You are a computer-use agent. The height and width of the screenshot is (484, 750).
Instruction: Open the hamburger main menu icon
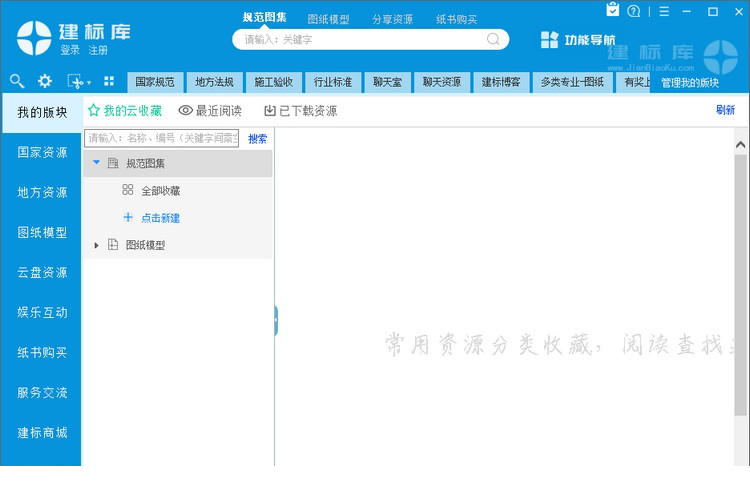(x=664, y=12)
